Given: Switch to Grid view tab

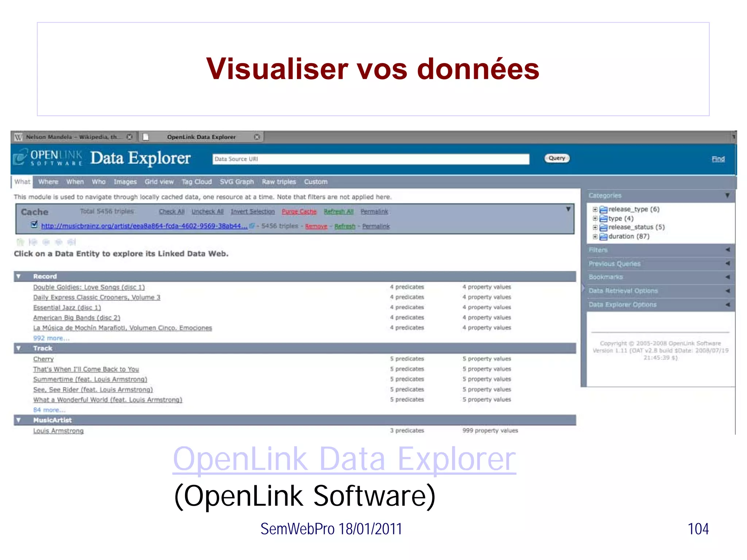Looking at the screenshot, I should (x=159, y=182).
